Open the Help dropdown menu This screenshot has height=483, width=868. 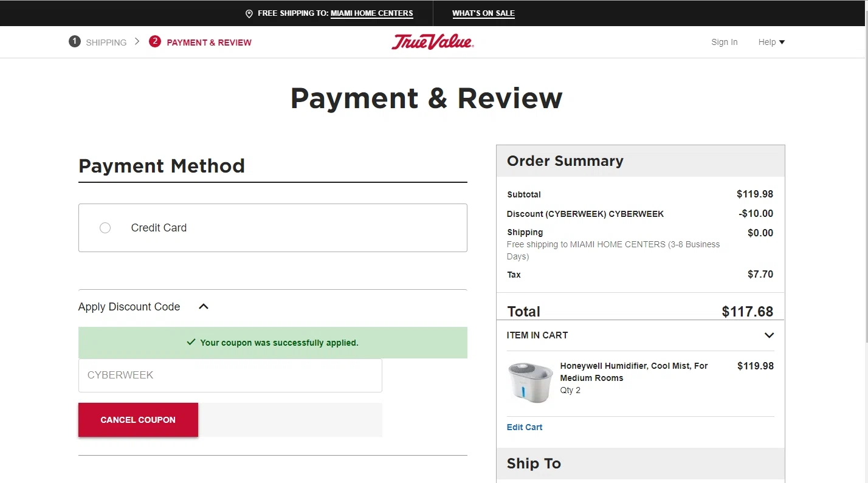771,42
